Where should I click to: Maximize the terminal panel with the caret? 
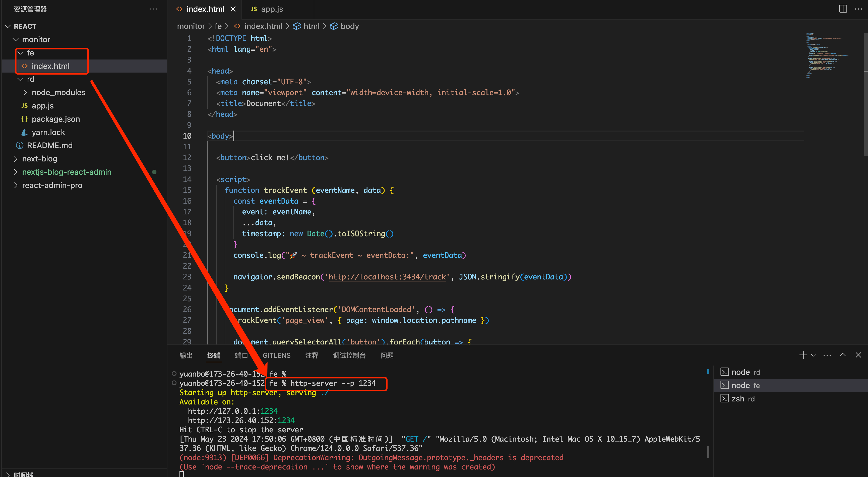click(843, 355)
